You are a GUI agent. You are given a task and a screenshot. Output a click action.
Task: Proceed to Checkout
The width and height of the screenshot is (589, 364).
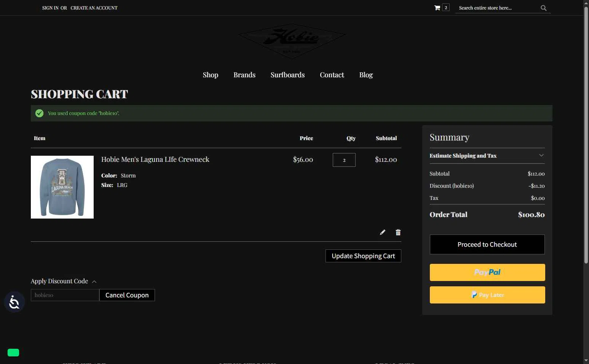[487, 244]
